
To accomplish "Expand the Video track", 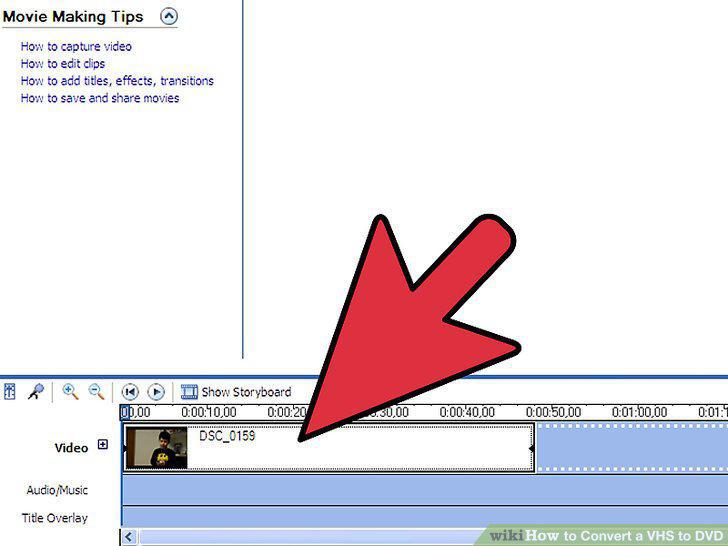I will click(x=103, y=445).
